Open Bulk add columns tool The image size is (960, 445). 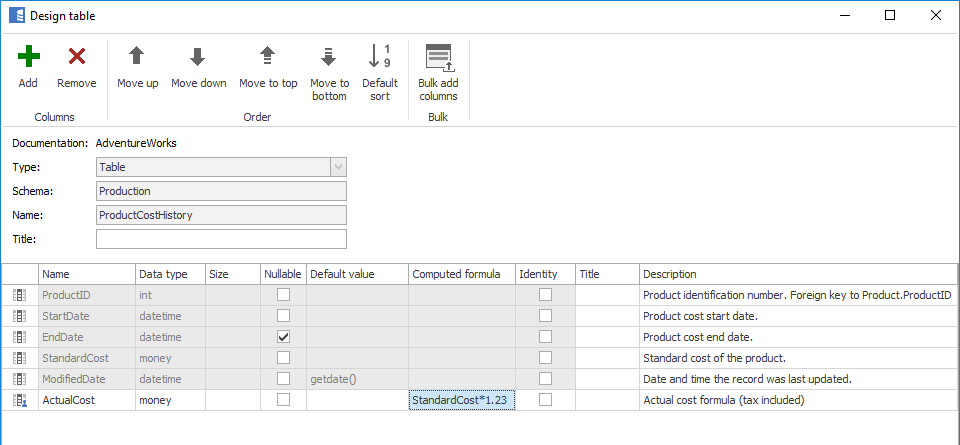click(438, 58)
